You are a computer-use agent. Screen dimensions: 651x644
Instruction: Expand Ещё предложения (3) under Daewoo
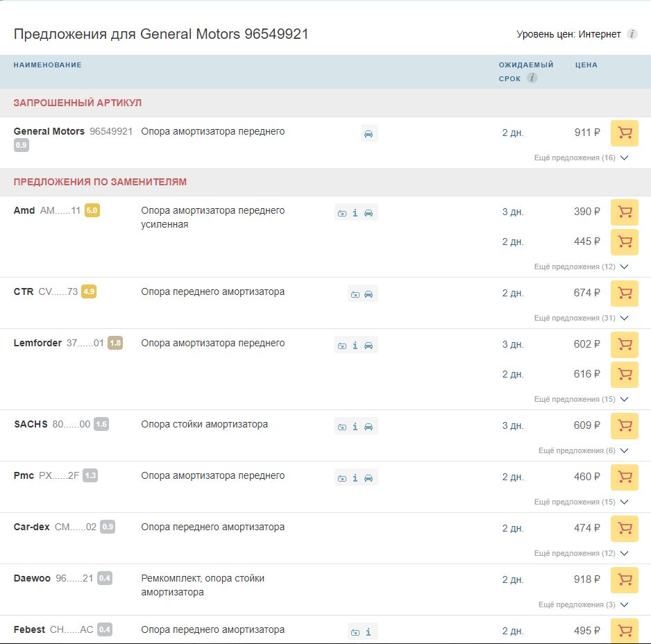[583, 605]
